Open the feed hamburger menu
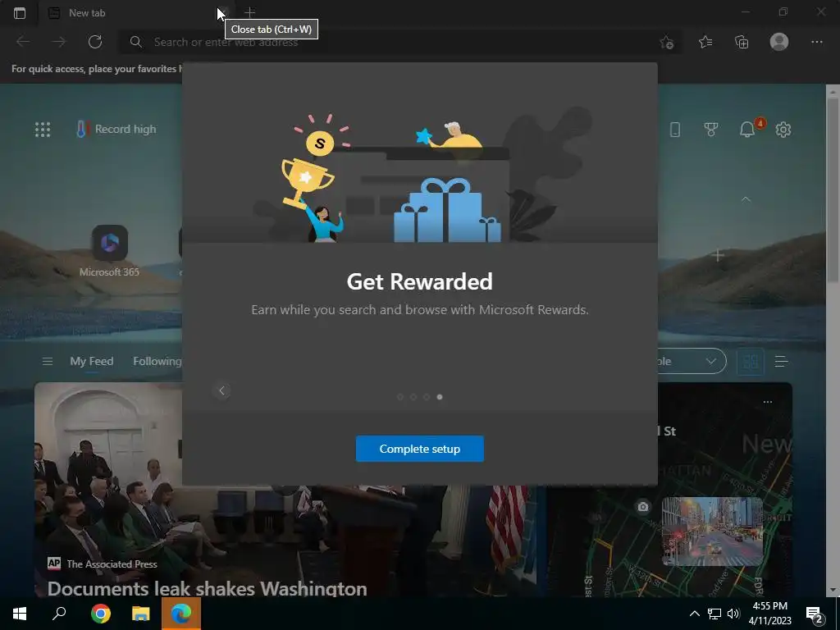The height and width of the screenshot is (630, 840). [47, 362]
